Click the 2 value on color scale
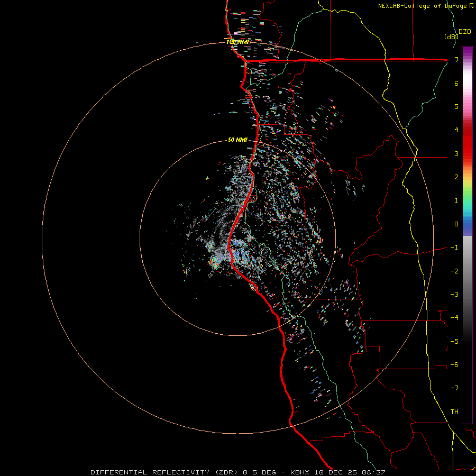Screen dimensions: 476x476 [x=456, y=177]
